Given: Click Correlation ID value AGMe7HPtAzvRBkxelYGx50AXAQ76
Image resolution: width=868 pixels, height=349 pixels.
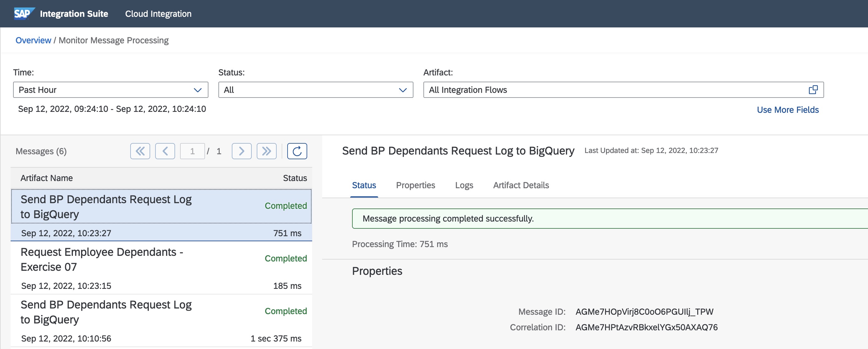Looking at the screenshot, I should coord(646,327).
